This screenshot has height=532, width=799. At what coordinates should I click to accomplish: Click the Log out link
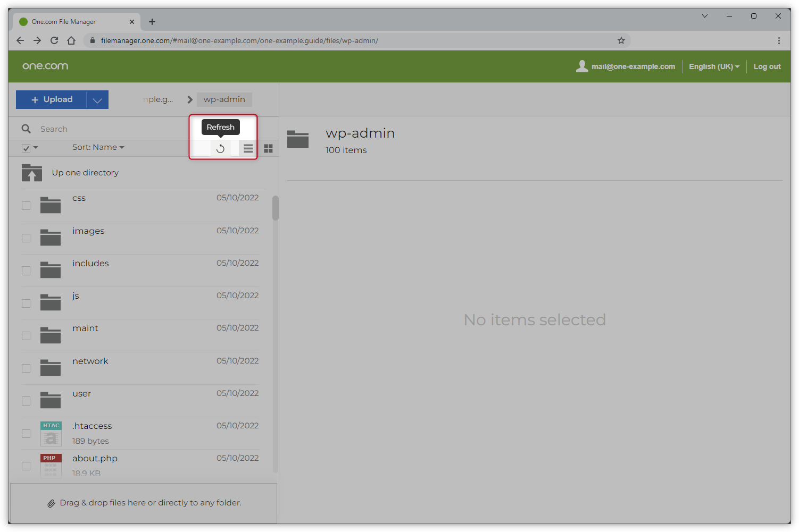click(767, 66)
